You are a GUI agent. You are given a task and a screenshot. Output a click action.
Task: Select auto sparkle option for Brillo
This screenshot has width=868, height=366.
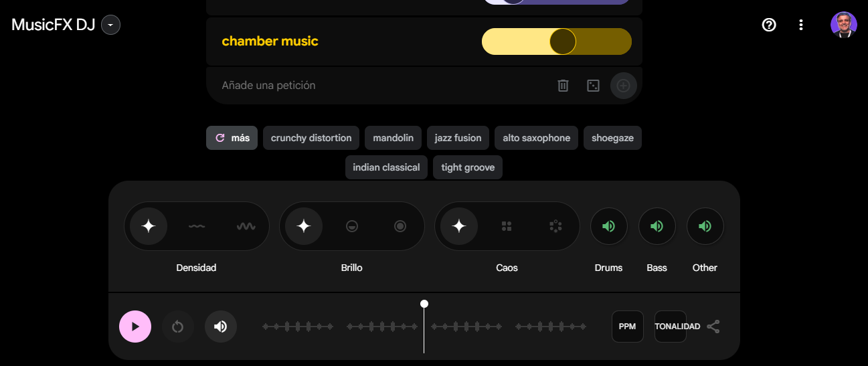[304, 226]
